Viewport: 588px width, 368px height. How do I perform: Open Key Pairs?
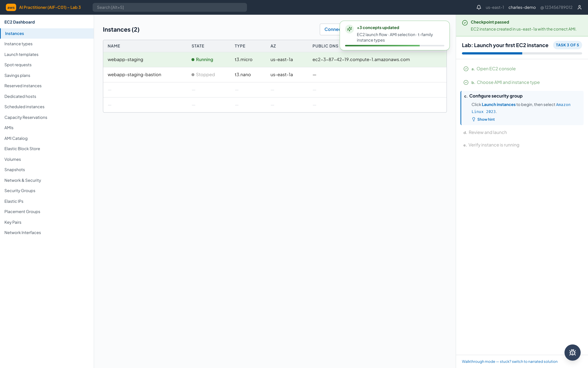13,222
